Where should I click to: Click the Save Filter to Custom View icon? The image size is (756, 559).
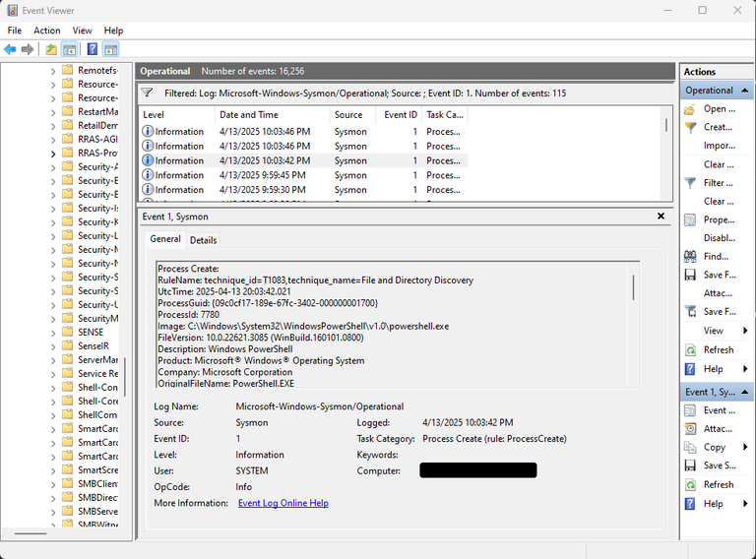tap(690, 312)
